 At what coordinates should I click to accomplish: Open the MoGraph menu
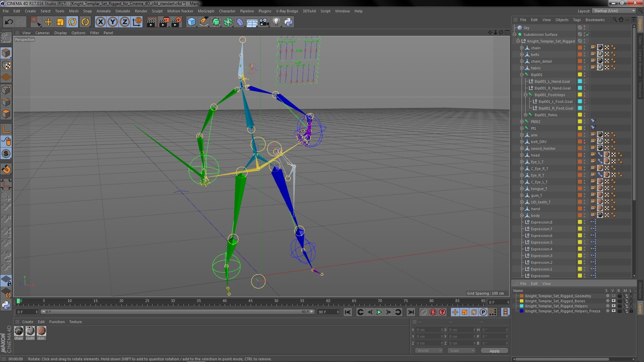click(x=206, y=11)
